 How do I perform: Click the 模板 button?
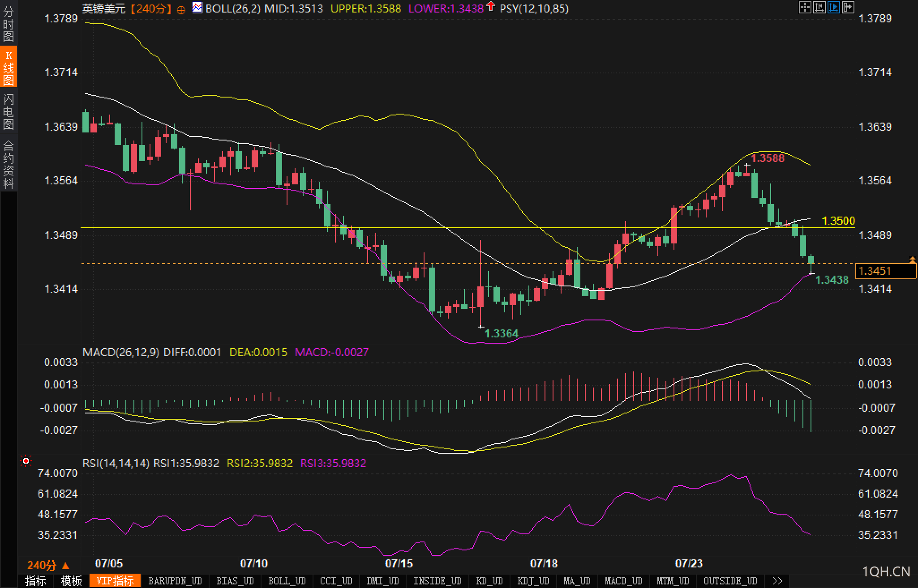[x=72, y=581]
